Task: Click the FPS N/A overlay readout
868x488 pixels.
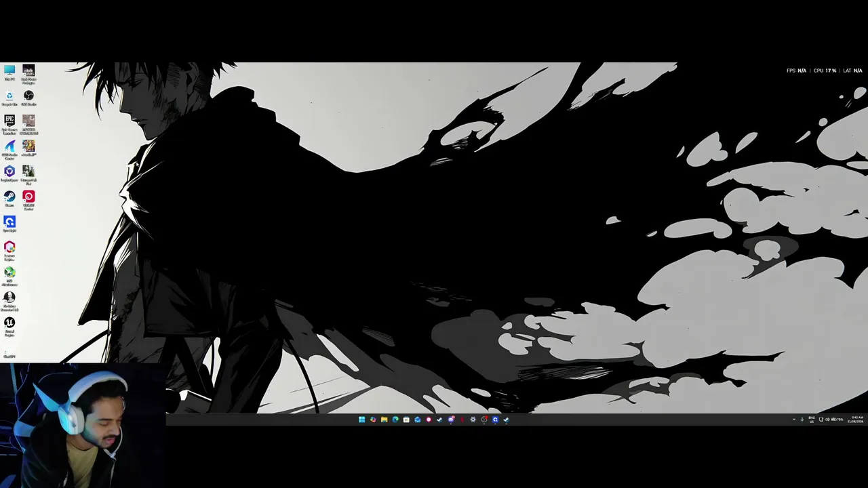Action: tap(796, 70)
